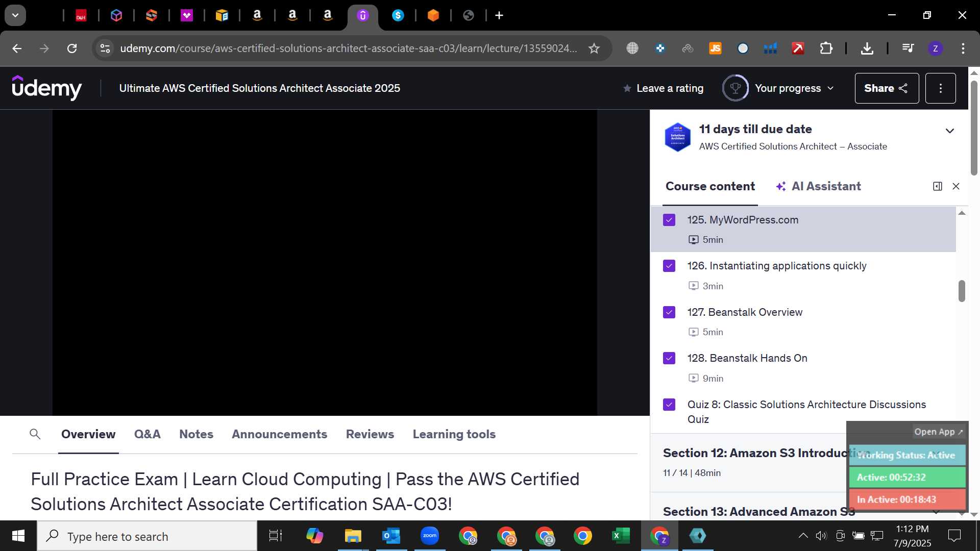Open Excel from the taskbar
980x551 pixels.
tap(621, 536)
